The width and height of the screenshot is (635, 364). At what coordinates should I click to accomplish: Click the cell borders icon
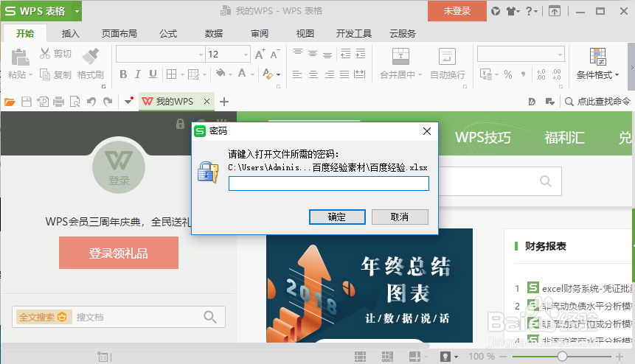pos(172,74)
